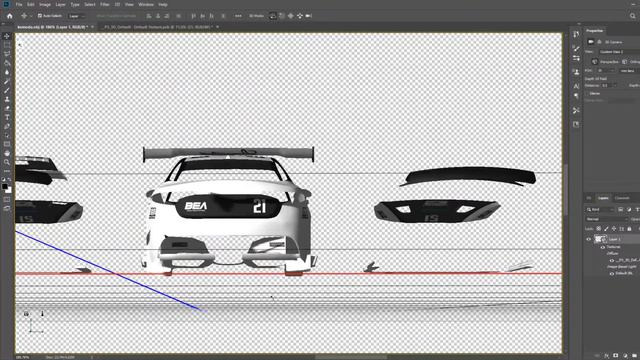Select the Lasso tool
Image resolution: width=640 pixels, height=360 pixels.
tap(7, 54)
